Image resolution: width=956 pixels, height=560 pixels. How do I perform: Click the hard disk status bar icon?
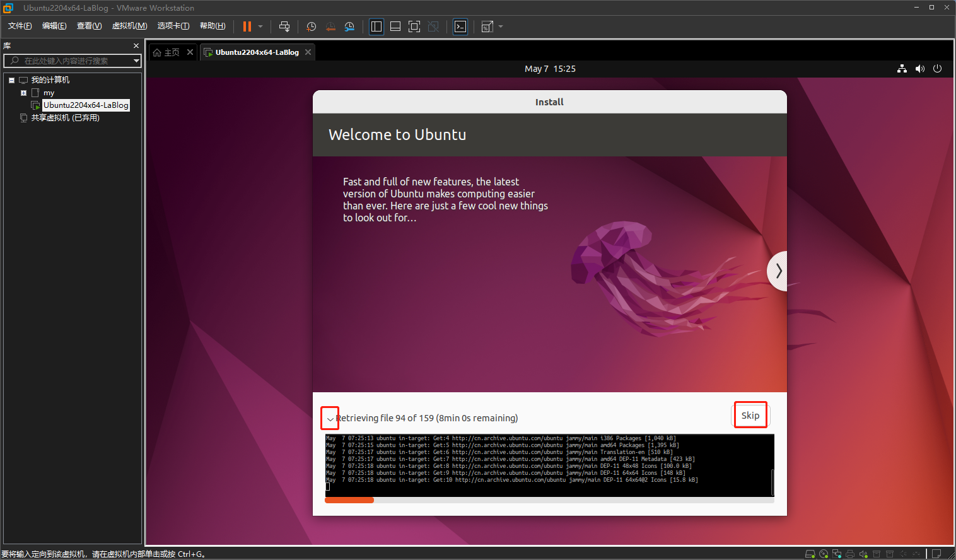pos(810,554)
